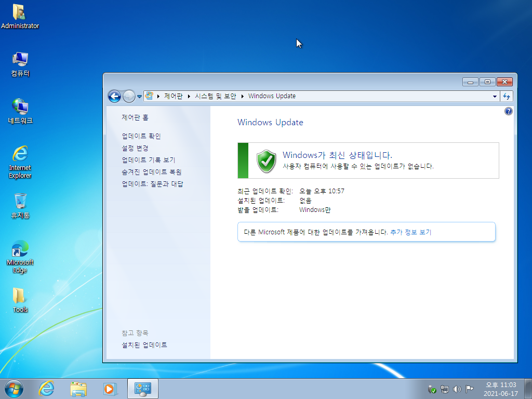The width and height of the screenshot is (532, 399).
Task: Click the Back navigation arrow
Action: (114, 96)
